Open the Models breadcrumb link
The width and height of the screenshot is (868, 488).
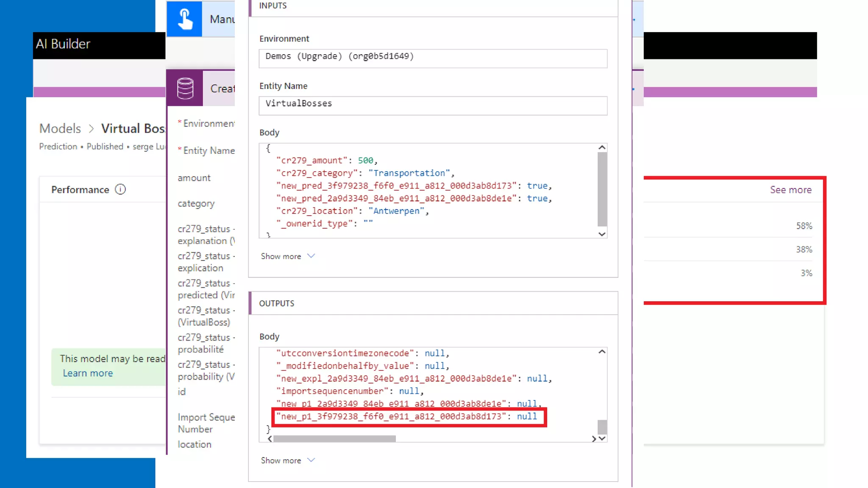(60, 128)
